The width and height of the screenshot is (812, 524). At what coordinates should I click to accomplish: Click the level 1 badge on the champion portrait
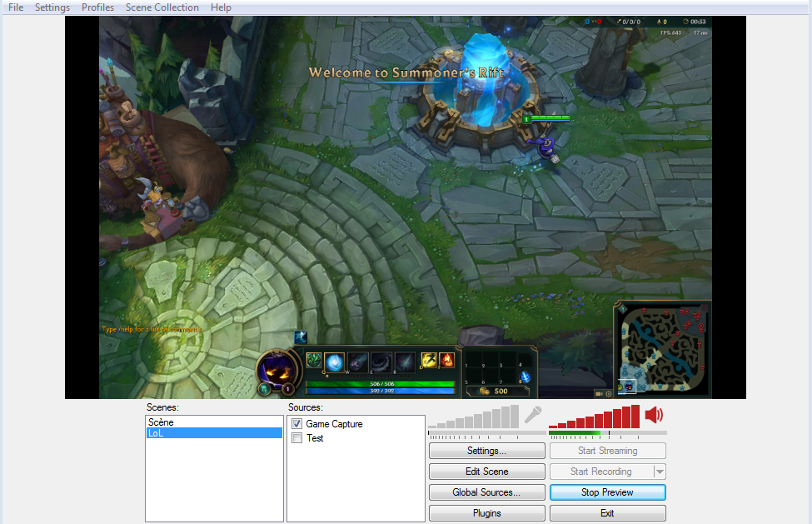click(288, 389)
